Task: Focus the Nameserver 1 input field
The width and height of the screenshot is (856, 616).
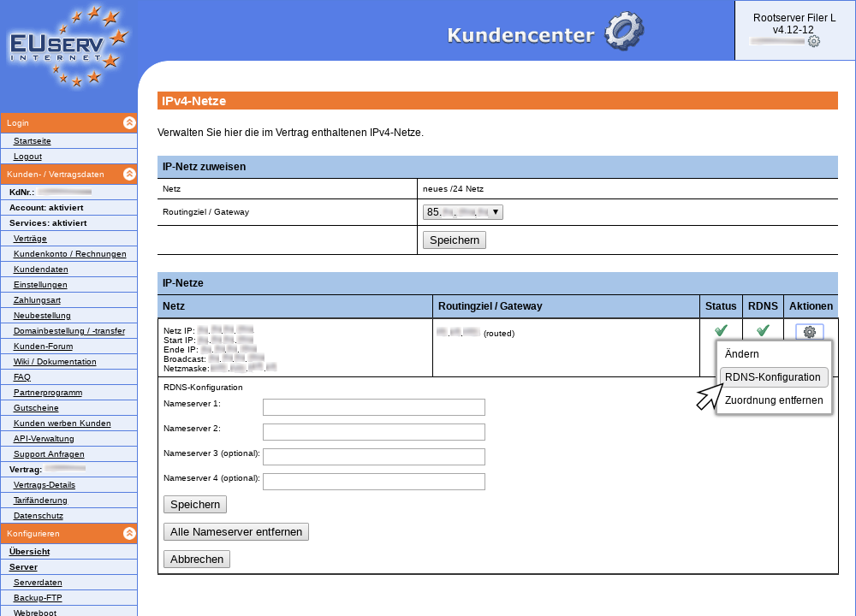Action: [374, 407]
